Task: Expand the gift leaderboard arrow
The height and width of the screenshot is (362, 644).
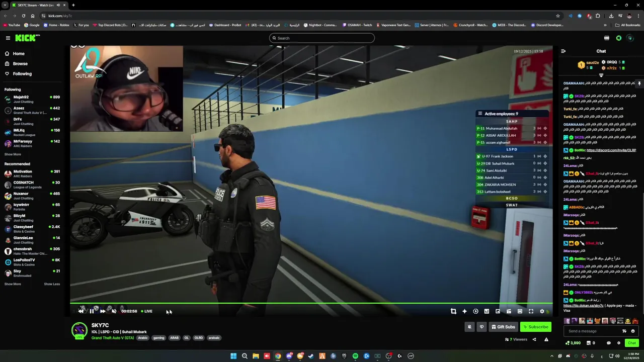Action: click(x=601, y=75)
